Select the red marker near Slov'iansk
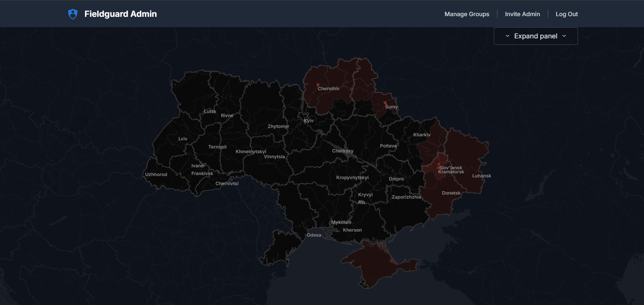Viewport: 644px width, 305px height. (x=439, y=164)
